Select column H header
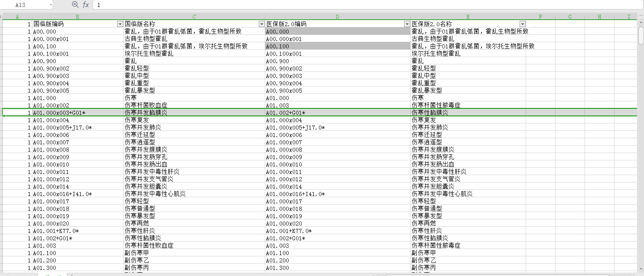This screenshot has width=644, height=276. pyautogui.click(x=599, y=17)
